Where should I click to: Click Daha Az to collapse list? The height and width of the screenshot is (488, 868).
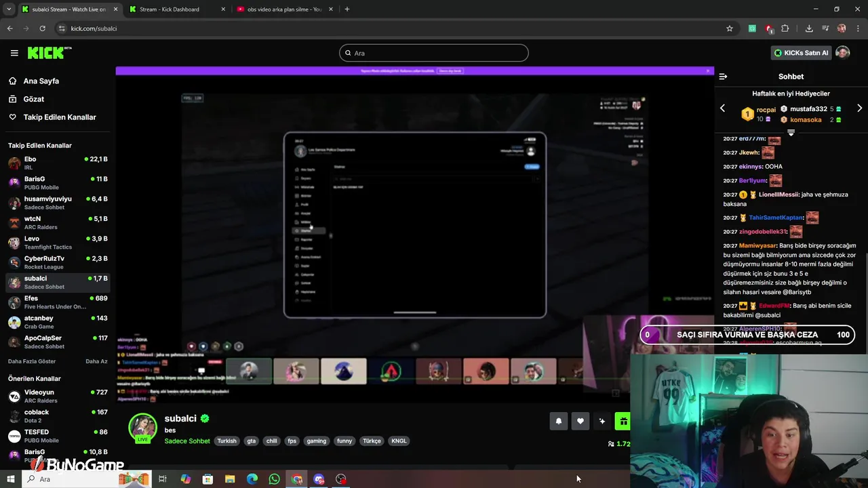pyautogui.click(x=96, y=361)
